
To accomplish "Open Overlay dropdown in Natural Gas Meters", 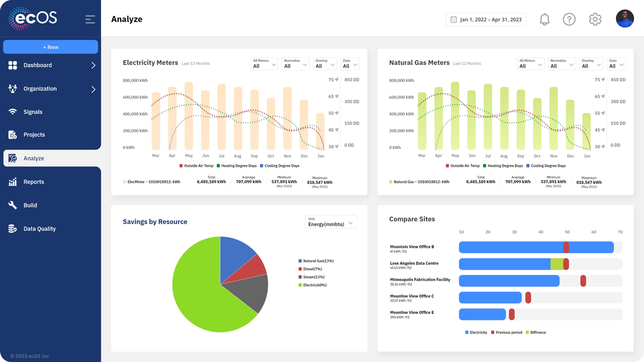I will tap(591, 64).
